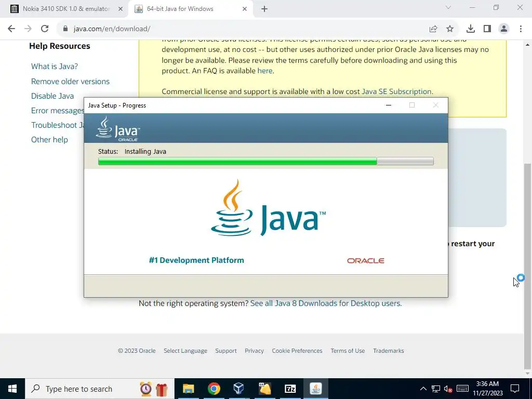Open the Trademarks footer link
Screen dimensions: 532x399
(x=389, y=351)
